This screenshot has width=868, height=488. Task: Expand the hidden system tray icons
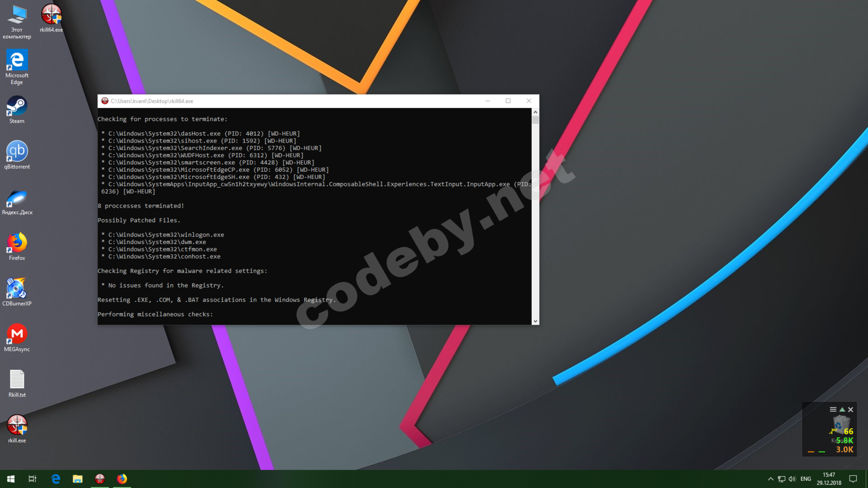click(770, 479)
